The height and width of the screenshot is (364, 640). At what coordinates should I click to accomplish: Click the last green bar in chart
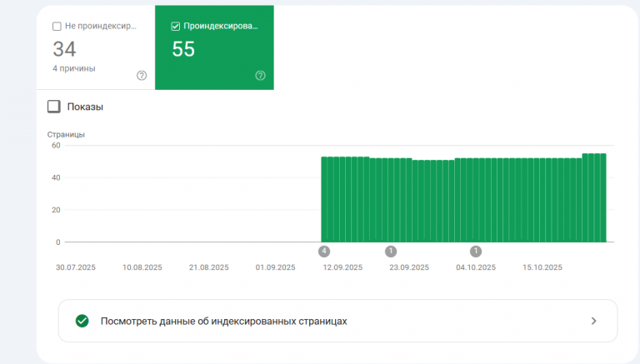tap(603, 198)
